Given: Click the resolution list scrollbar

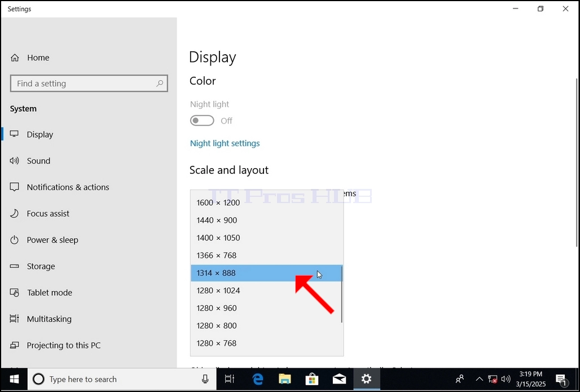Looking at the screenshot, I should (341, 294).
